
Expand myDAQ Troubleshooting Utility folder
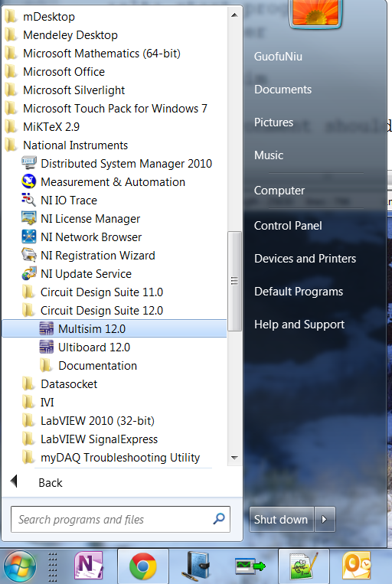tap(111, 458)
